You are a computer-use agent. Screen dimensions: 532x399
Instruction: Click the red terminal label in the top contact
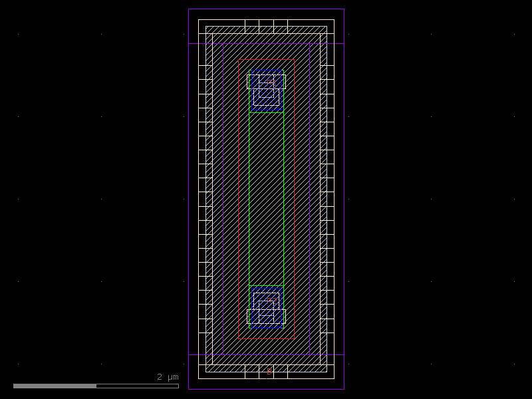tap(270, 83)
